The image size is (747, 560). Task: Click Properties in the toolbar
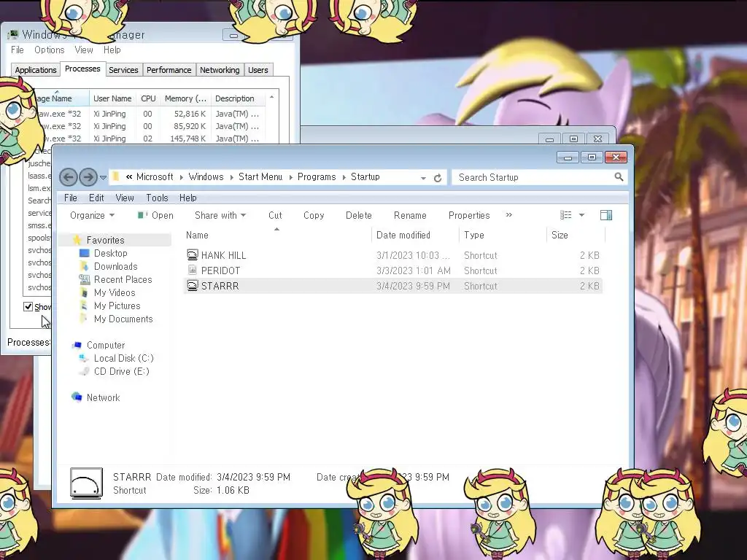click(469, 215)
